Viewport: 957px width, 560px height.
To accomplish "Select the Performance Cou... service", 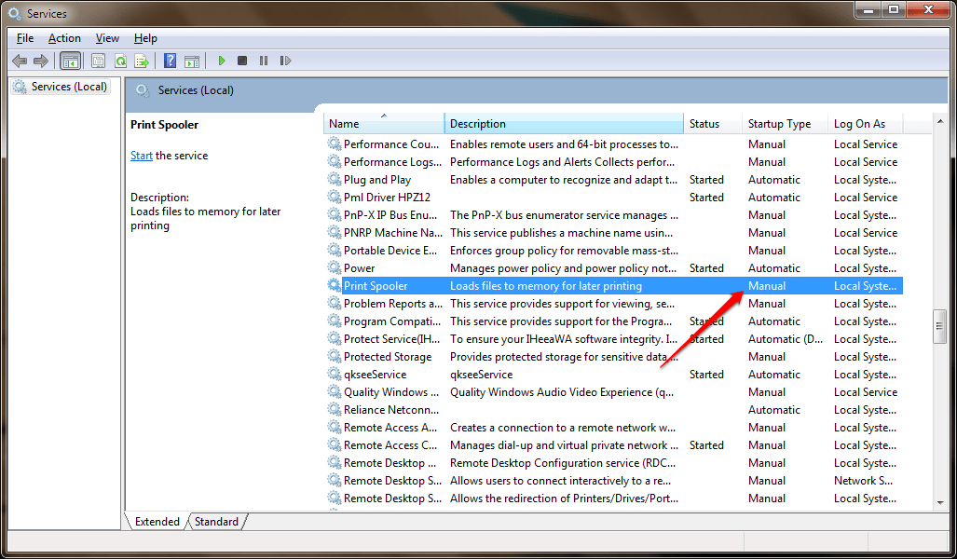I will coord(390,144).
